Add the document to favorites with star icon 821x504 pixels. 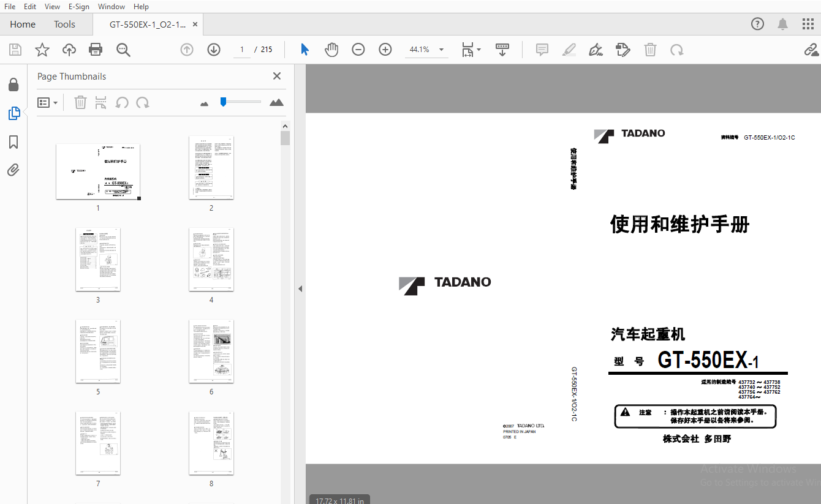42,50
